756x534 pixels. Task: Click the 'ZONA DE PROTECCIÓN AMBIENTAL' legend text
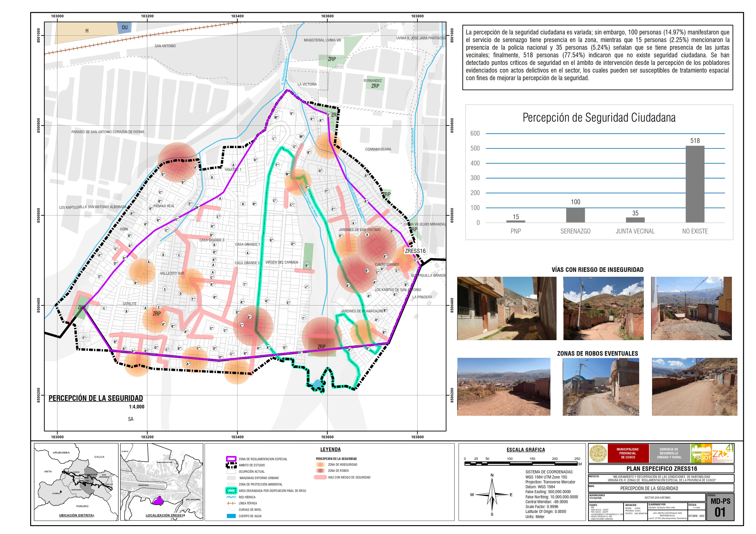click(x=260, y=484)
